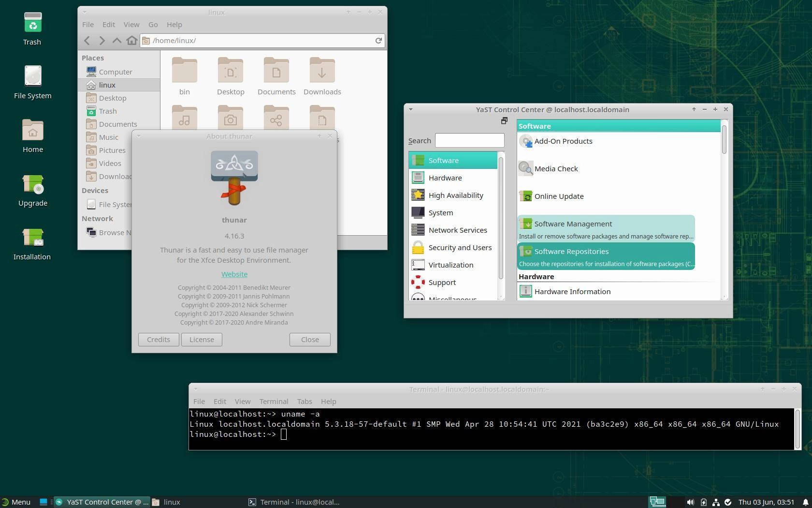This screenshot has height=508, width=812.
Task: Open Terminal File menu
Action: pos(199,401)
